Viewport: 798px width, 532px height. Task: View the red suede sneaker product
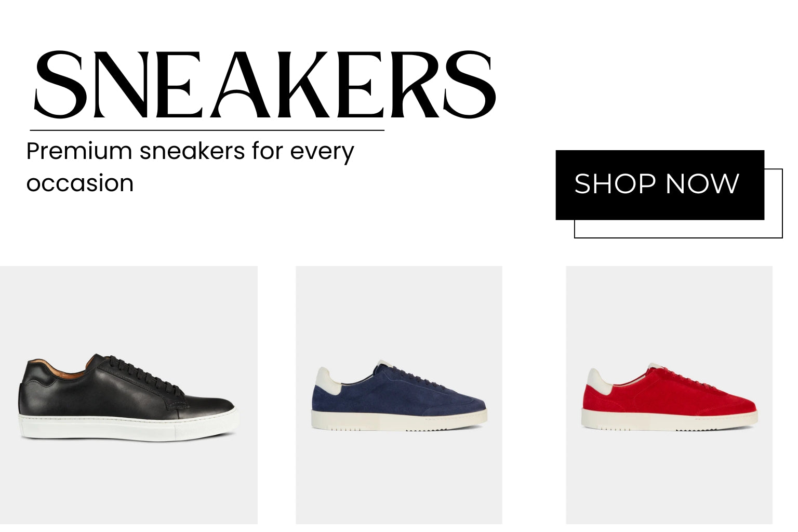point(669,395)
